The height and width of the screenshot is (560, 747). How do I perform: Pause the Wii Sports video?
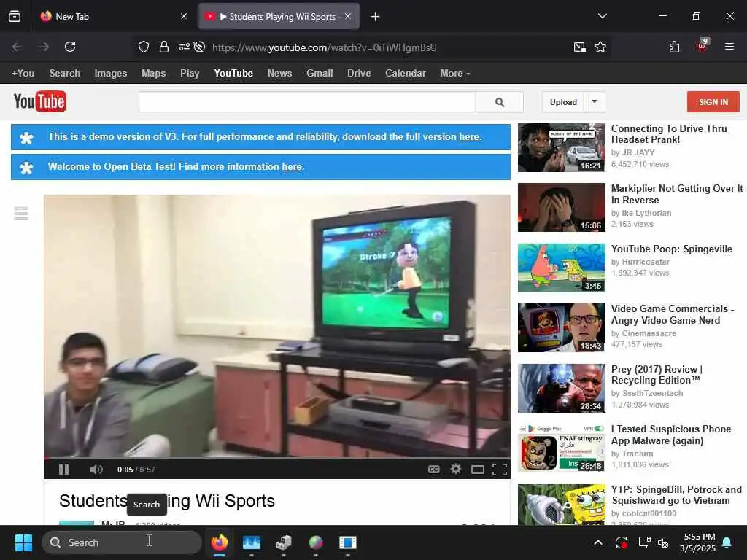(63, 470)
